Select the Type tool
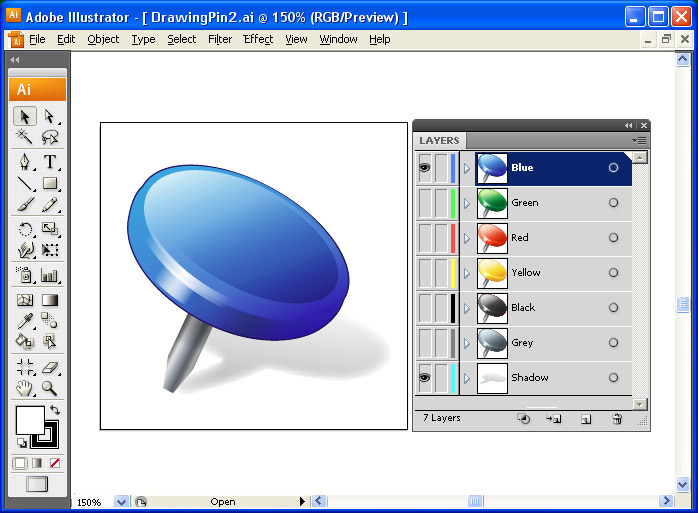This screenshot has width=698, height=513. (49, 162)
